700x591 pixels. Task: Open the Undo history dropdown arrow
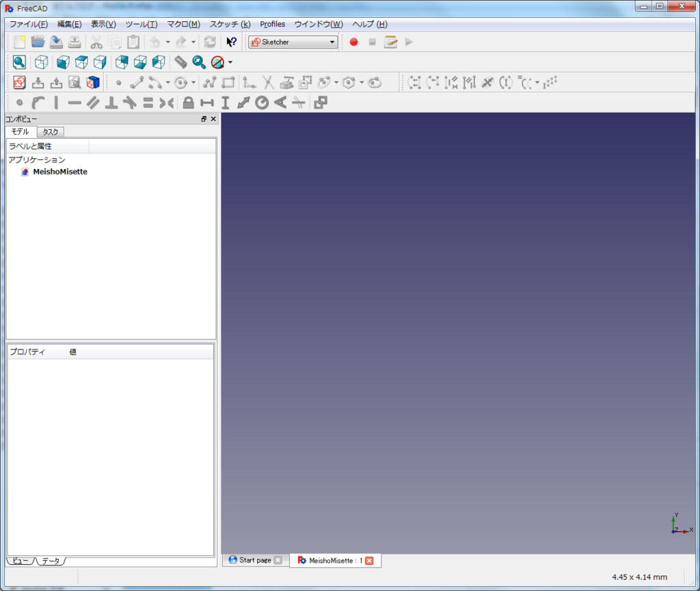[168, 42]
